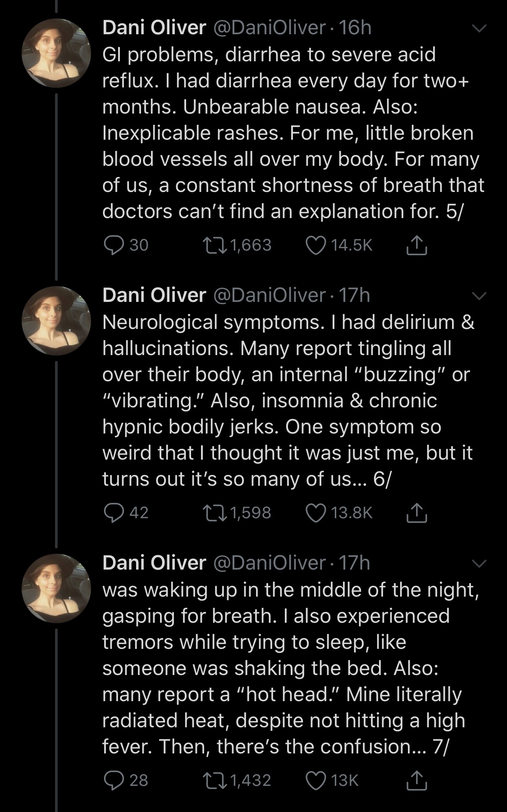Share the hot head tweet

coord(416,780)
